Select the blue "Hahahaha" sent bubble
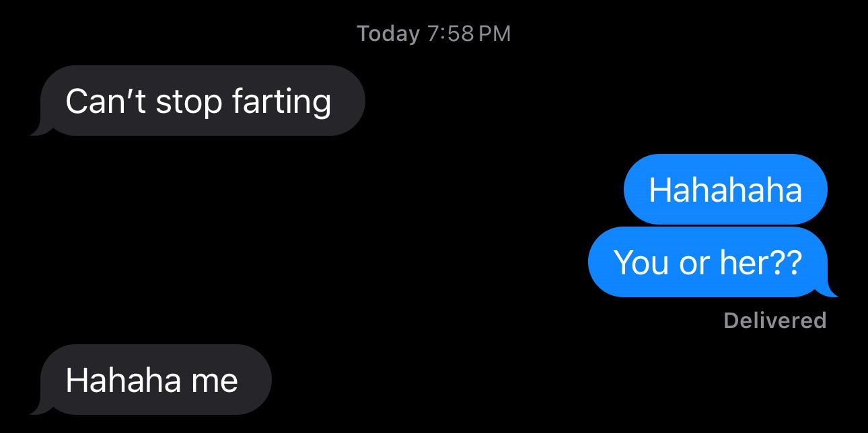This screenshot has width=868, height=433. point(725,190)
